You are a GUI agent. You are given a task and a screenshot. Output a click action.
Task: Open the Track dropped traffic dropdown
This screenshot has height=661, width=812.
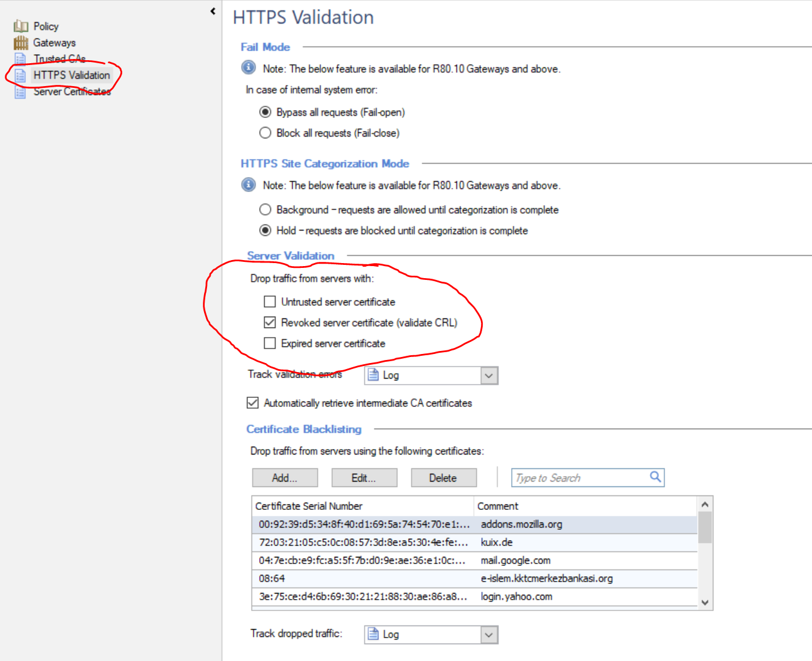click(489, 634)
